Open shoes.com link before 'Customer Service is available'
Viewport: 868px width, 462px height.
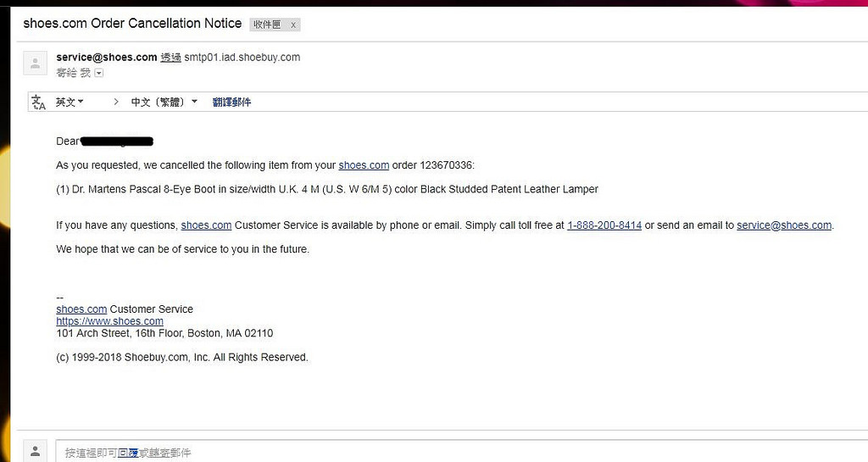coord(206,225)
